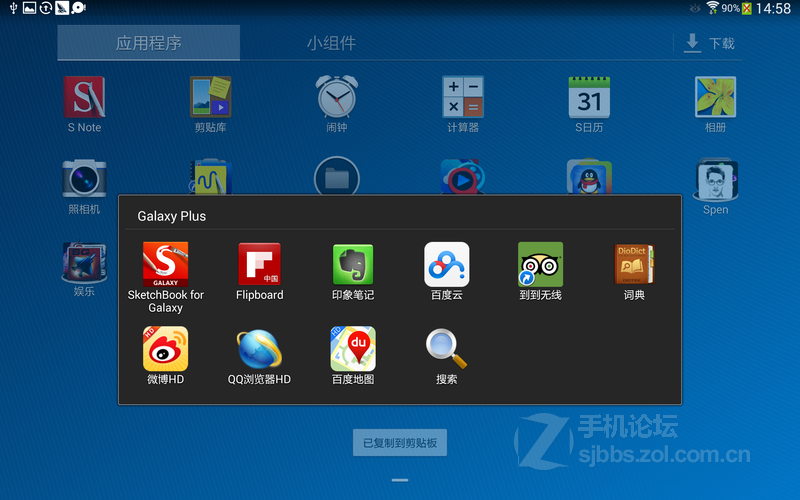Screen dimensions: 800x500
Task: Tap the battery indicator in status bar
Action: (x=746, y=8)
